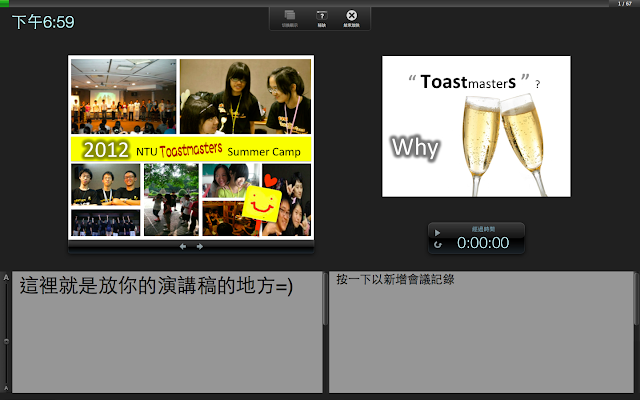This screenshot has height=400, width=640.
Task: Click the meeting notes scrollbar
Action: (x=636, y=299)
